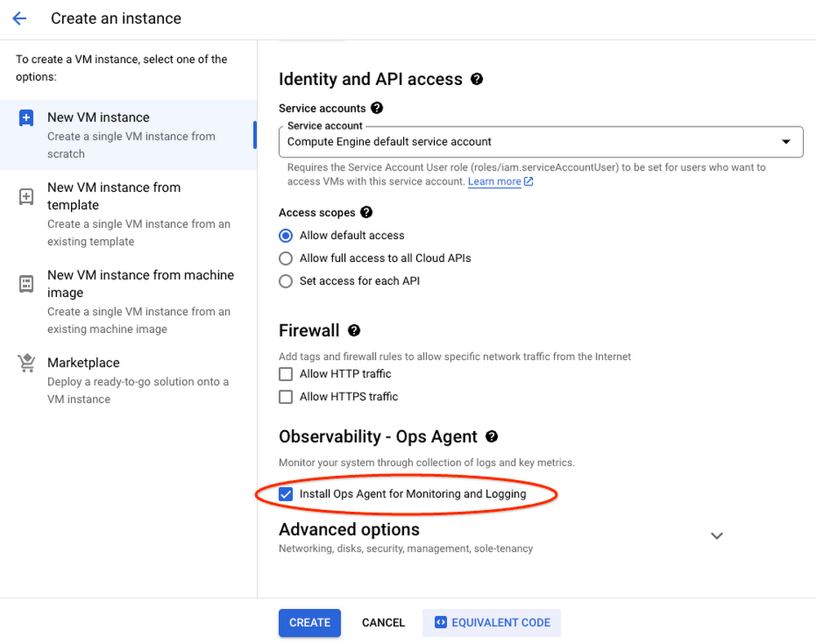Open help for Identity and API access
The height and width of the screenshot is (644, 816).
477,79
